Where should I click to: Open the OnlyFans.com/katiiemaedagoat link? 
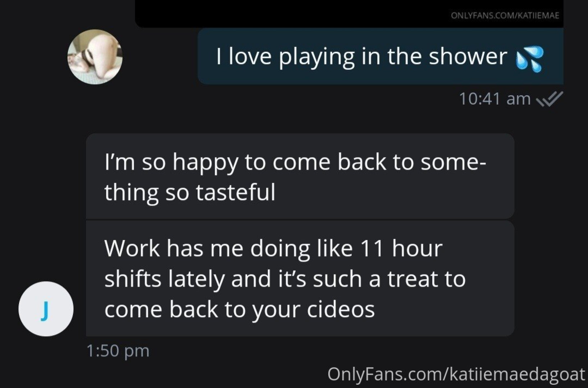[456, 374]
